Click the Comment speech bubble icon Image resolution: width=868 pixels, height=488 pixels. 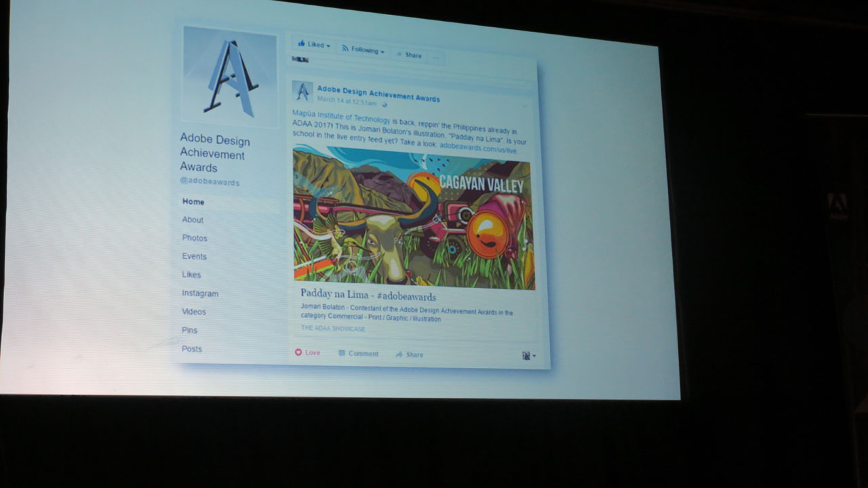click(342, 353)
